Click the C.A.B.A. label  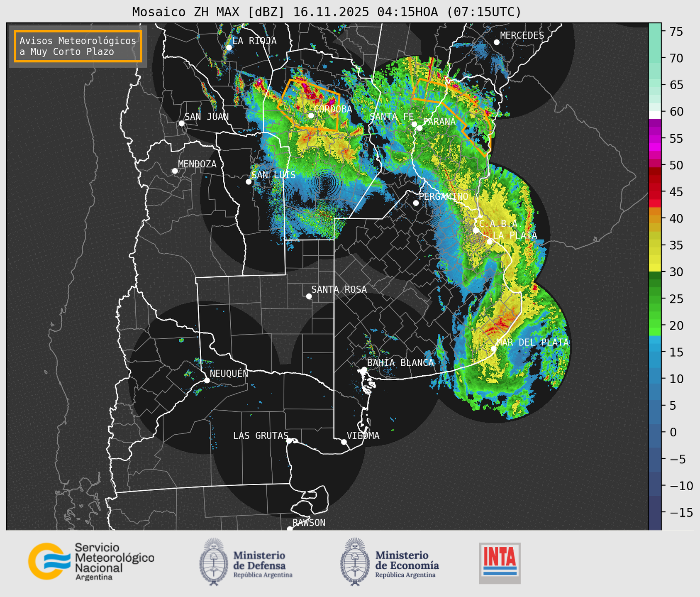(x=501, y=224)
